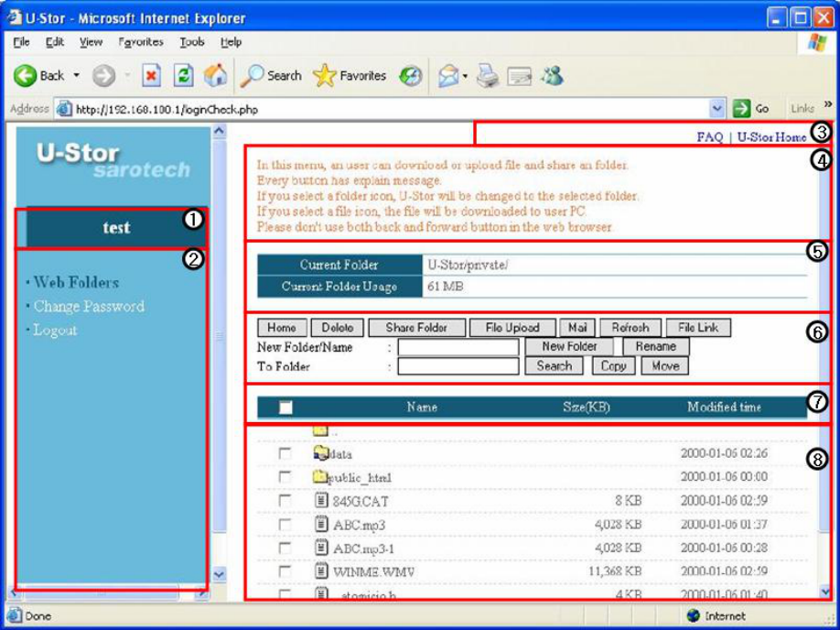Viewport: 840px width, 630px height.
Task: Click the New Folder button
Action: click(x=569, y=346)
